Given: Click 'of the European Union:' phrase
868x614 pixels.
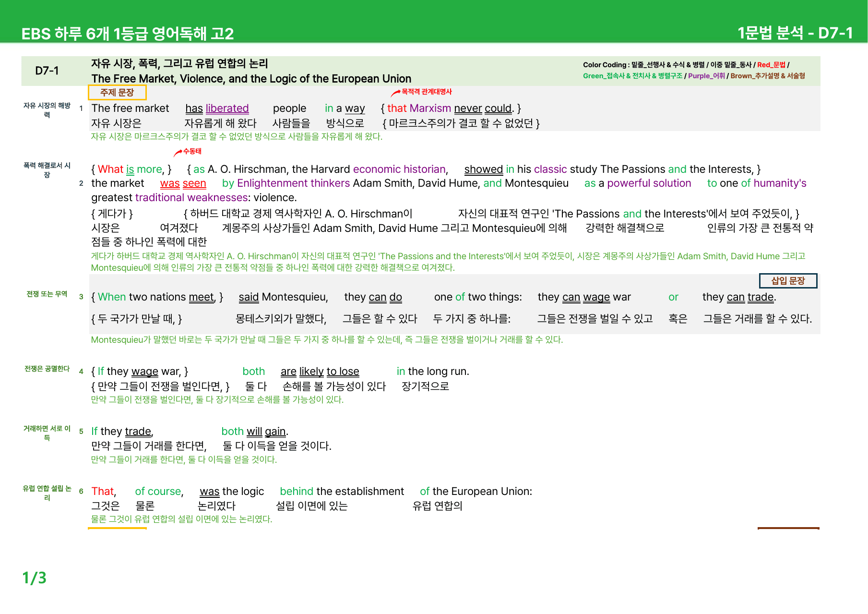Looking at the screenshot, I should tap(476, 492).
